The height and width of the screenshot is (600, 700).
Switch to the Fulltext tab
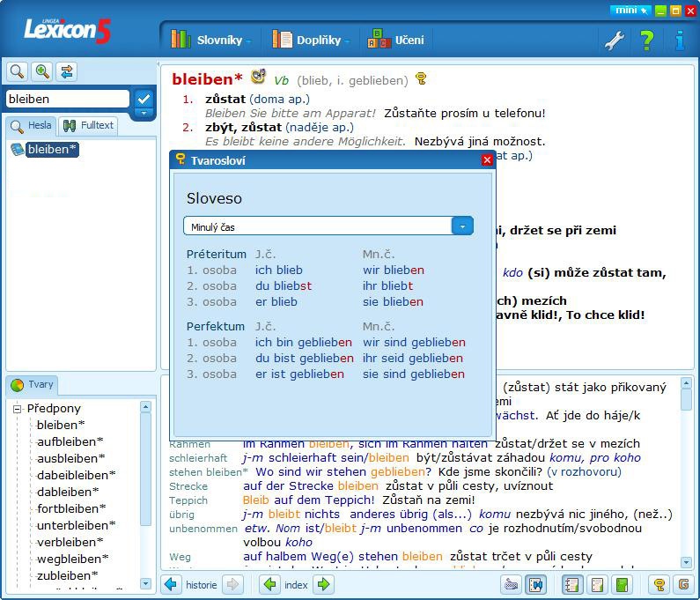pos(88,125)
